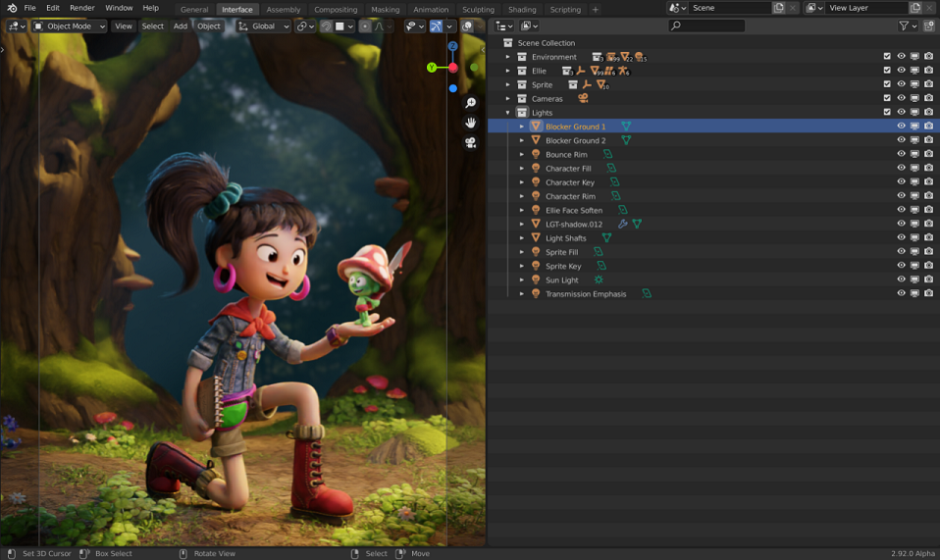This screenshot has height=560, width=940.
Task: Expand the Cameras collection
Action: (x=507, y=99)
